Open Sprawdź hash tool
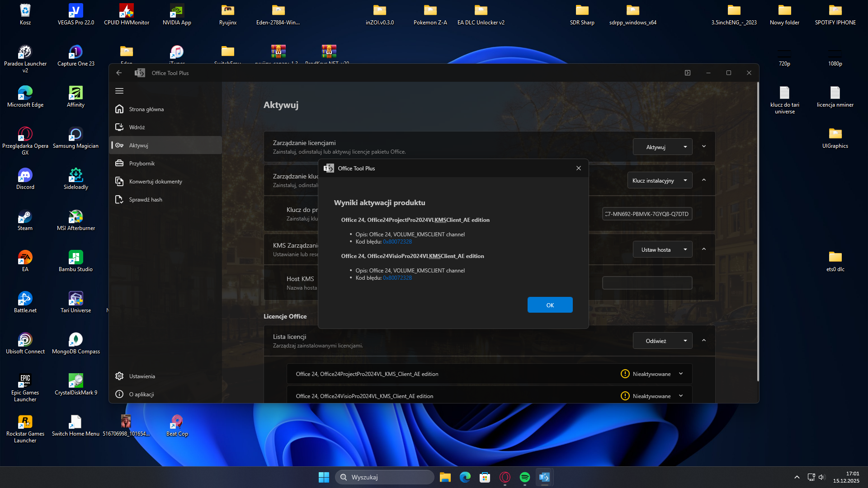 coord(145,200)
